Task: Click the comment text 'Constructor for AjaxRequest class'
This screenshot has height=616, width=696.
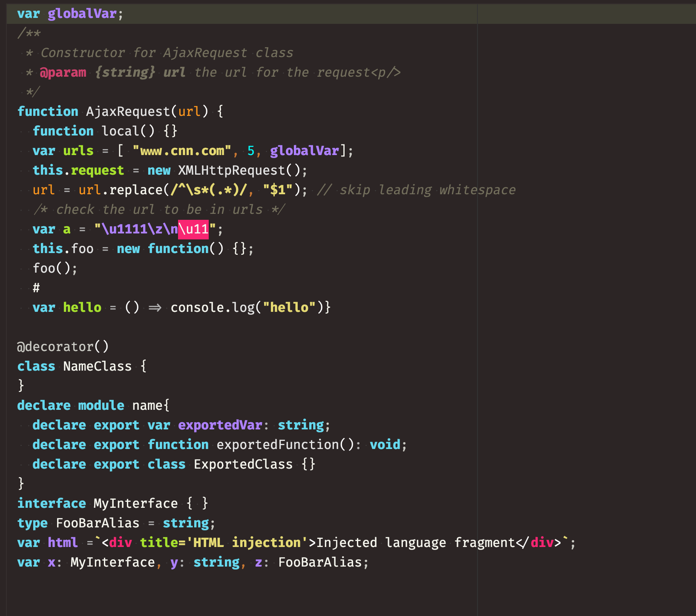Action: 167,53
